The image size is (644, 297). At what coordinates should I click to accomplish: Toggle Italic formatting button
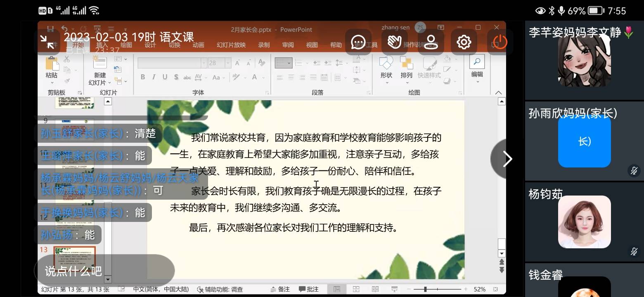154,77
